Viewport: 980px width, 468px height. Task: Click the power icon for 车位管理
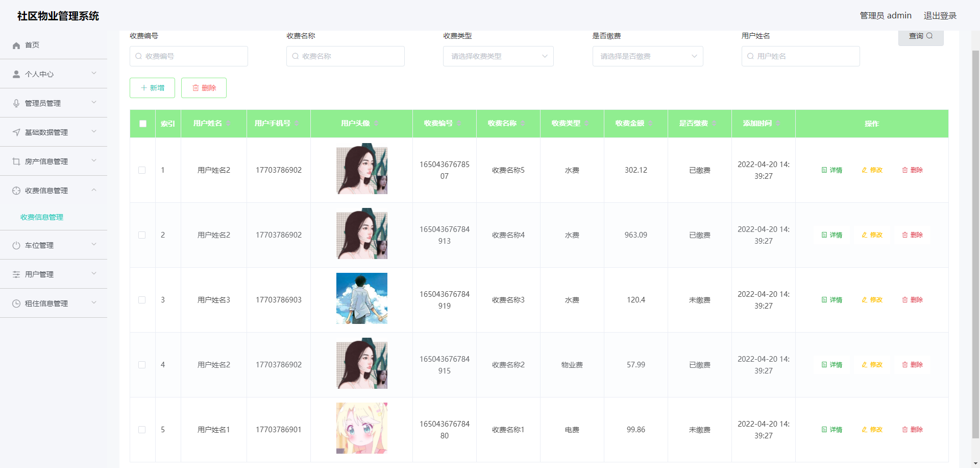pos(16,245)
